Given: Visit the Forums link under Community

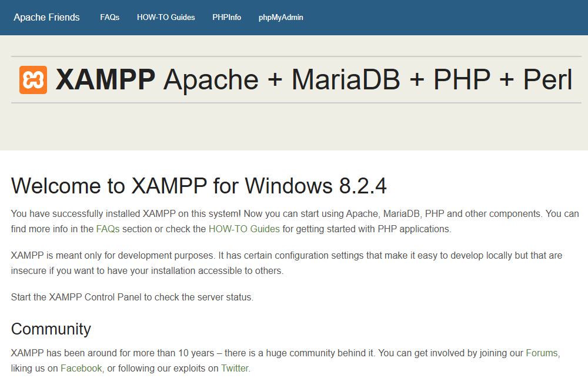Looking at the screenshot, I should tap(542, 353).
